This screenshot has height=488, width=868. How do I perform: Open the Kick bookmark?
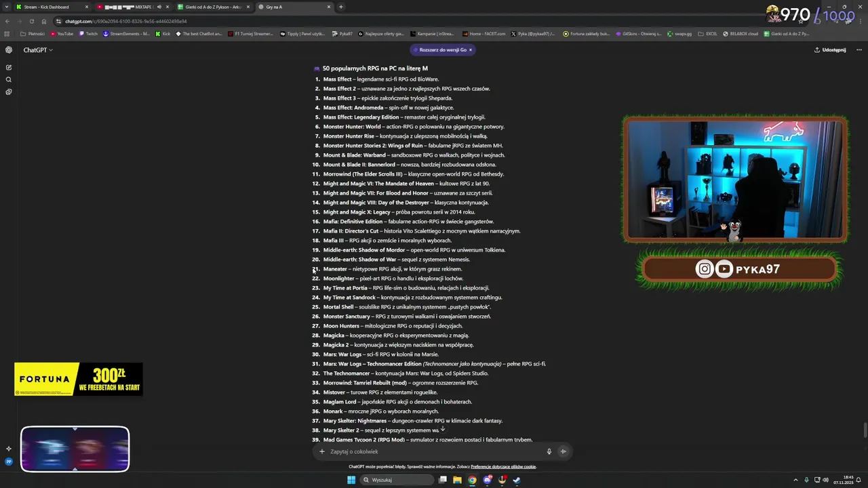(163, 33)
